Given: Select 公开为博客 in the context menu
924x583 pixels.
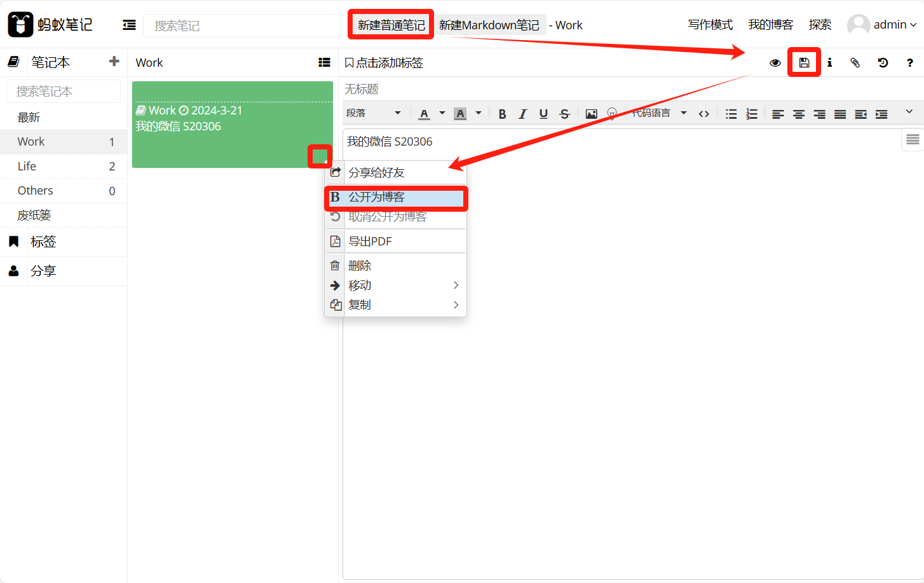Looking at the screenshot, I should (x=396, y=197).
